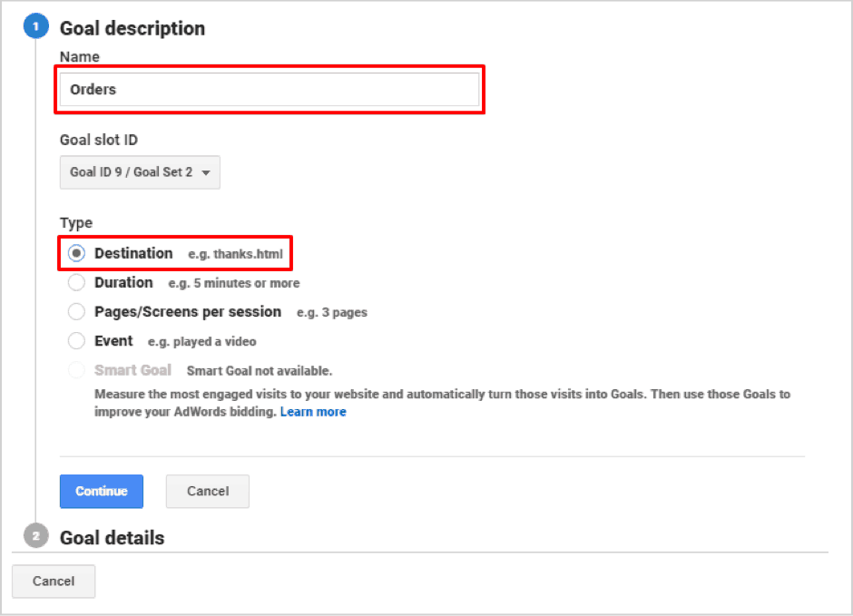Click the Name field containing Orders
The height and width of the screenshot is (616, 853).
(x=270, y=90)
